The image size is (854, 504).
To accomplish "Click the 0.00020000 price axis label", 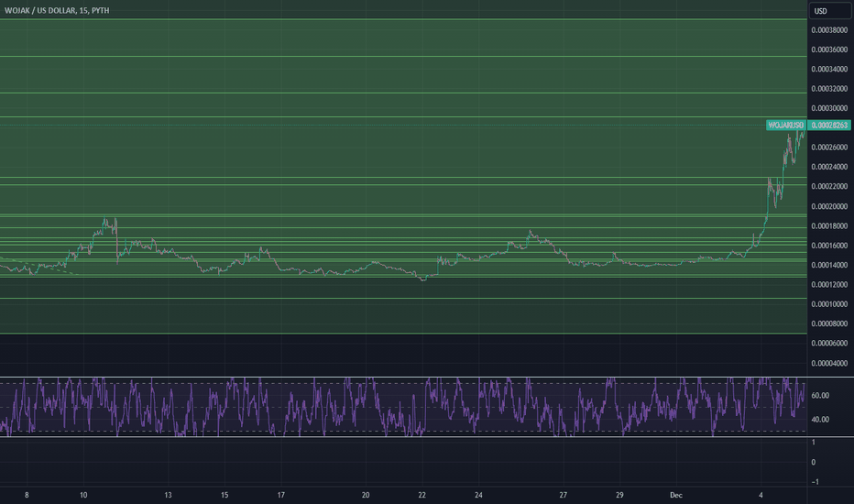I will (x=829, y=206).
